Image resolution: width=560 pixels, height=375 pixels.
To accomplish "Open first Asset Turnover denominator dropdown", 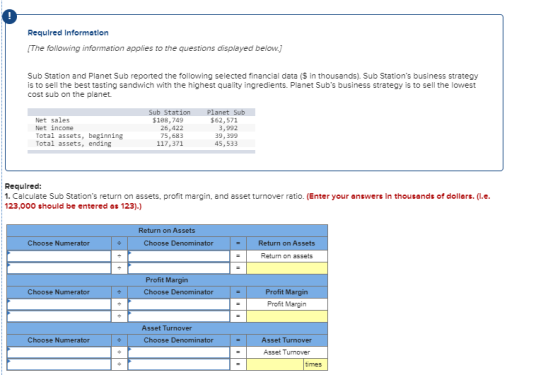I will click(x=179, y=352).
